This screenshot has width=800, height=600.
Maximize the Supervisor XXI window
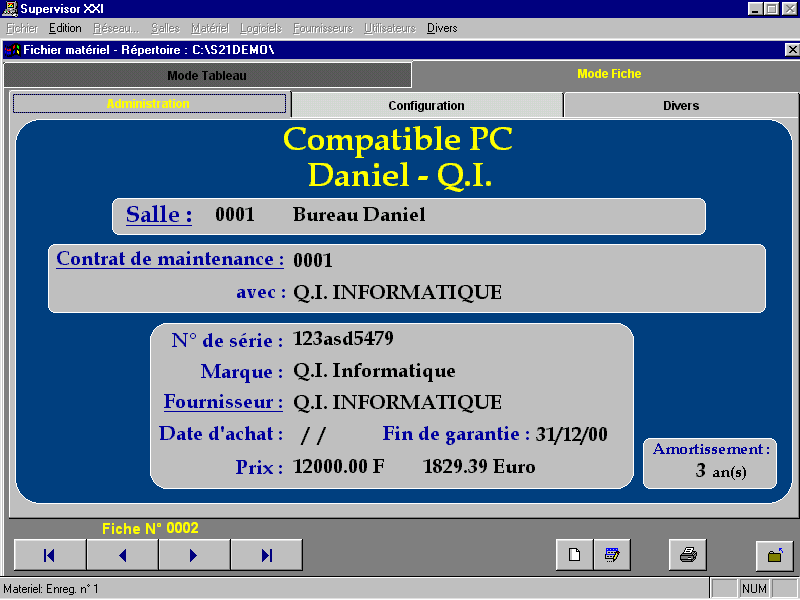[772, 9]
